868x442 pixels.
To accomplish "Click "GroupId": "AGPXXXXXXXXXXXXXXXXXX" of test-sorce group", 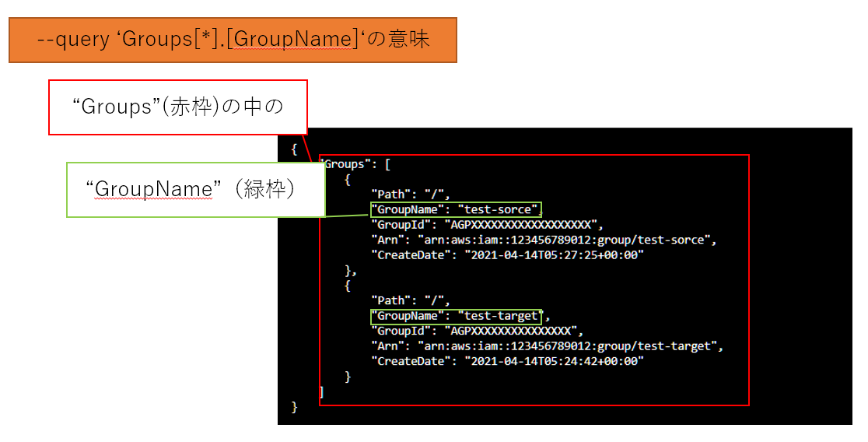I will coord(487,225).
